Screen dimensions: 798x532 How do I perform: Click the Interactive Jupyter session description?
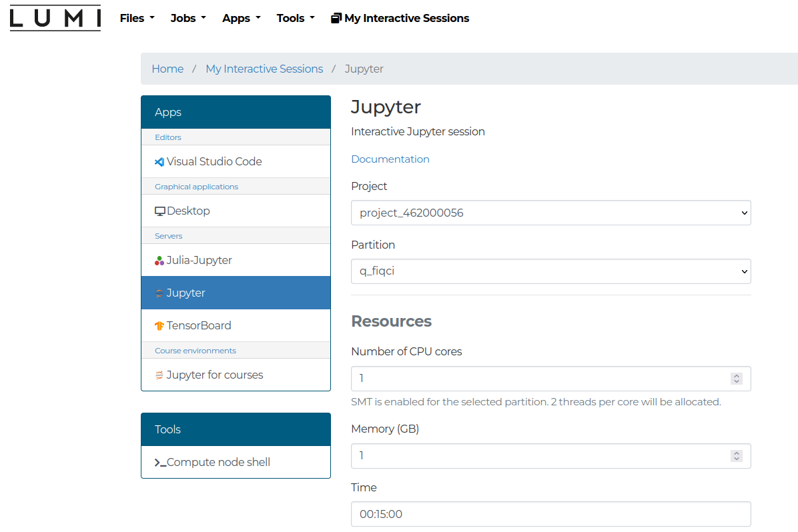(x=418, y=132)
